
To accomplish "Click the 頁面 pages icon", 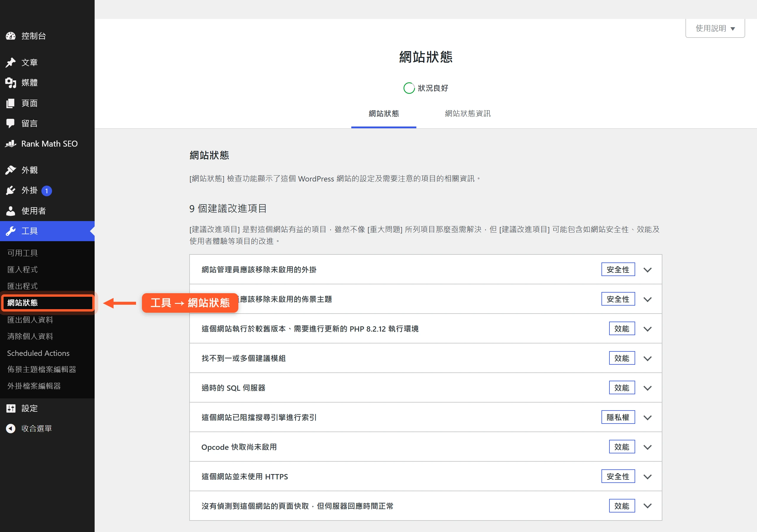I will point(11,103).
